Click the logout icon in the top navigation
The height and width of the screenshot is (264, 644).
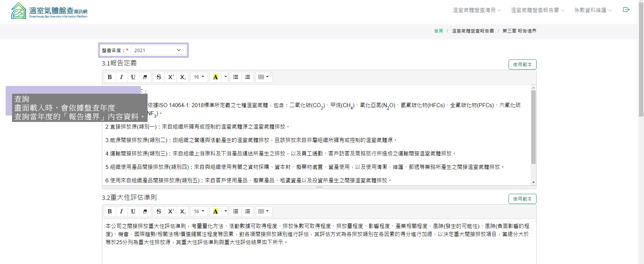point(626,10)
